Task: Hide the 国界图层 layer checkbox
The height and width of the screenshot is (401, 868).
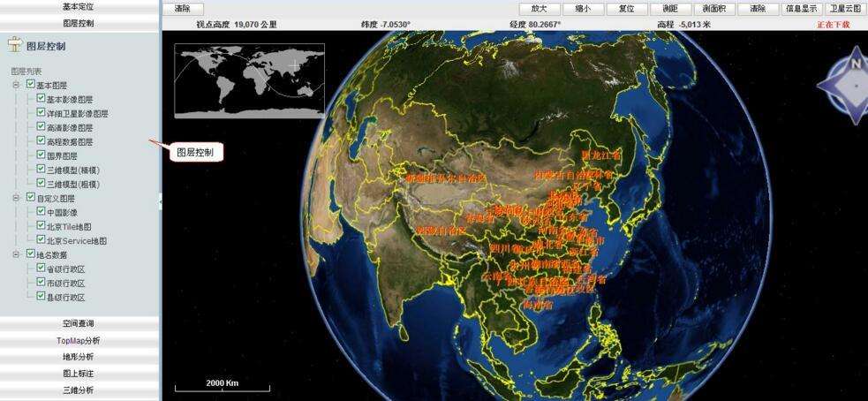Action: coord(41,155)
